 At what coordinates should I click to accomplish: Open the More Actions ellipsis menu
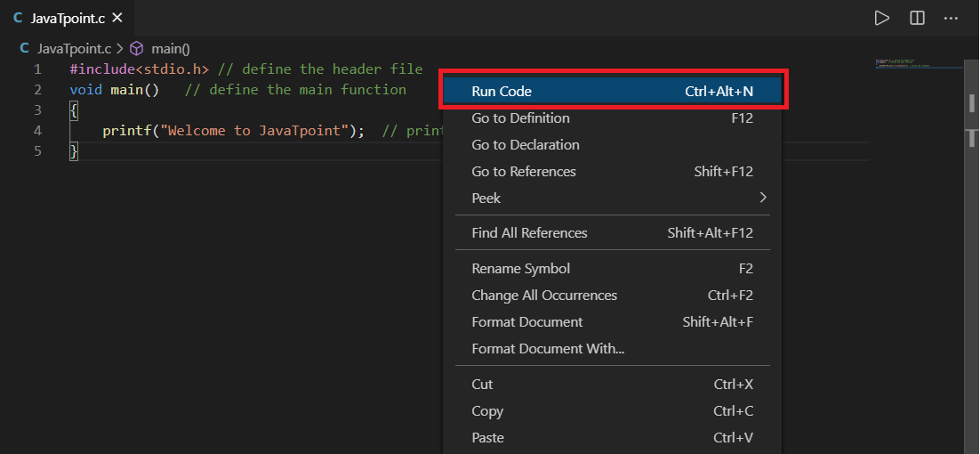[951, 18]
